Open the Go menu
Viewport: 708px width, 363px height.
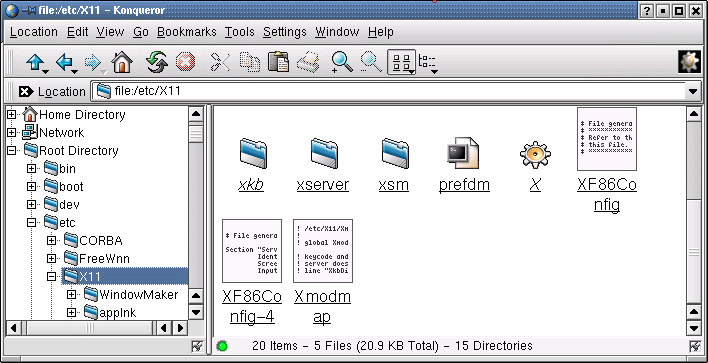pos(141,32)
